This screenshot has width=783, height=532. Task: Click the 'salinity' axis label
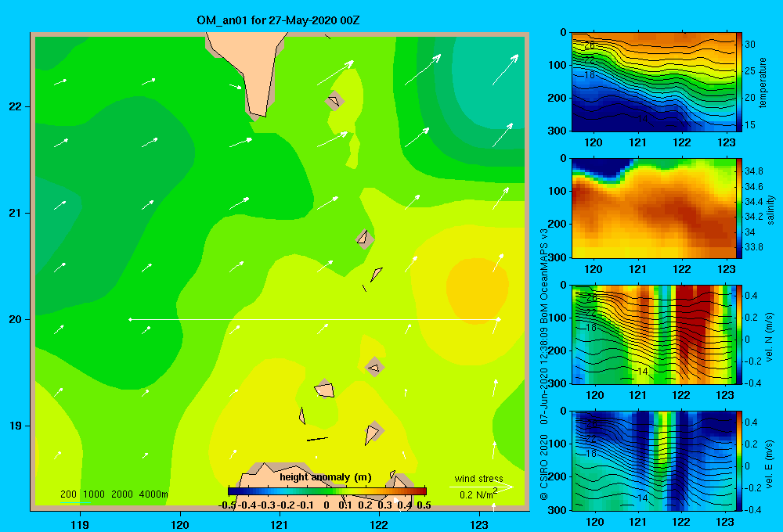click(770, 210)
